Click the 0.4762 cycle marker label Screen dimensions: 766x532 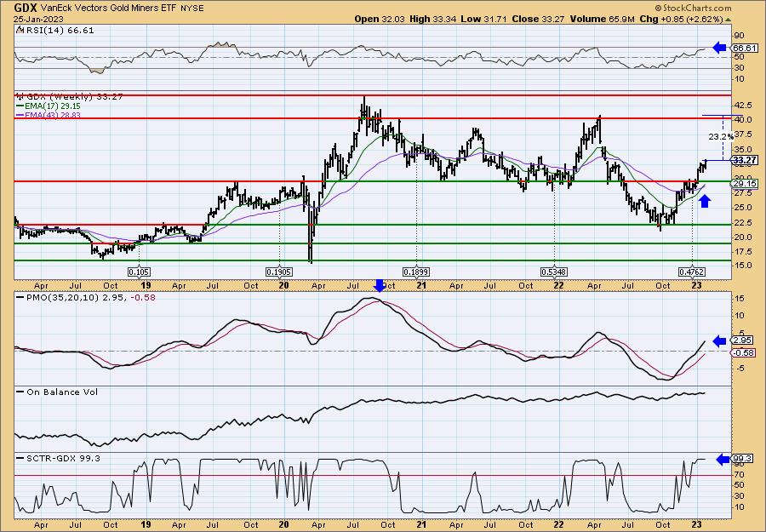pos(692,272)
